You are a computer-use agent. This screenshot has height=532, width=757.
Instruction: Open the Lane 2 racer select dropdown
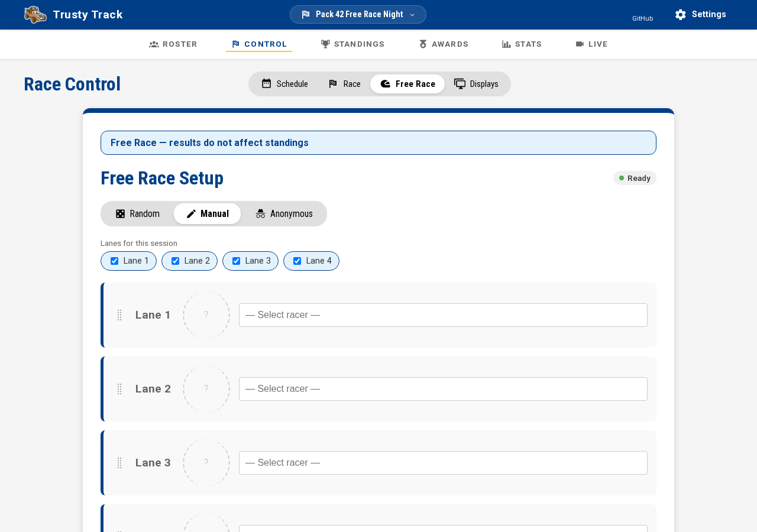[x=443, y=389]
